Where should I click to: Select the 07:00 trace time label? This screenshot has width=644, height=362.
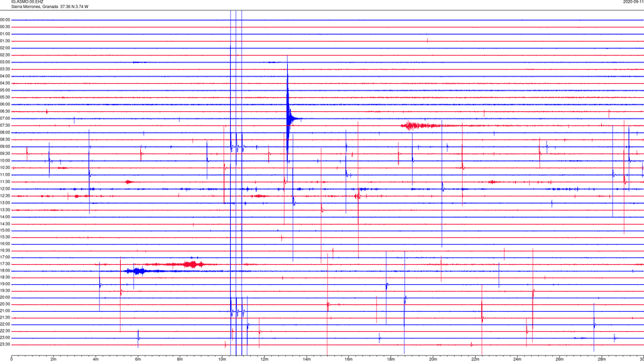5,119
